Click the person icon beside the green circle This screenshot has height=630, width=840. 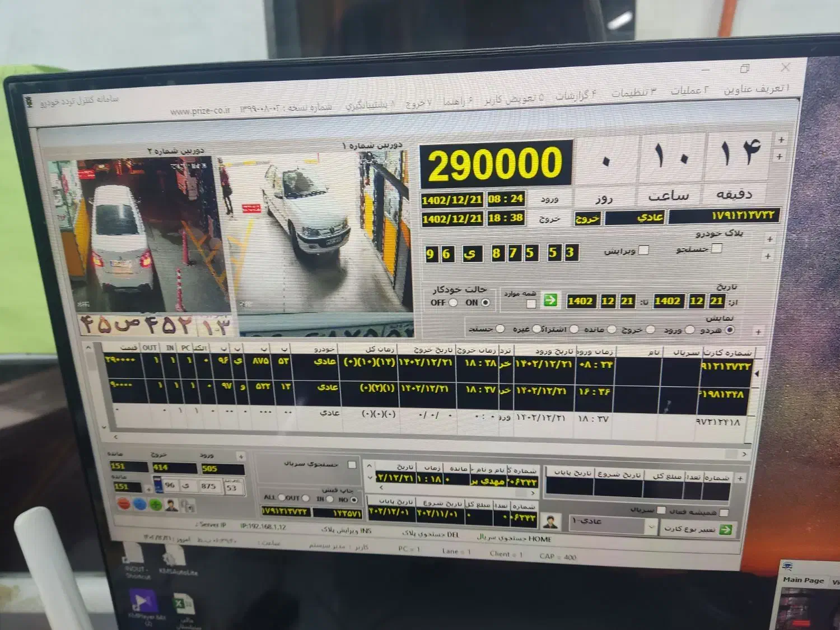tap(171, 505)
